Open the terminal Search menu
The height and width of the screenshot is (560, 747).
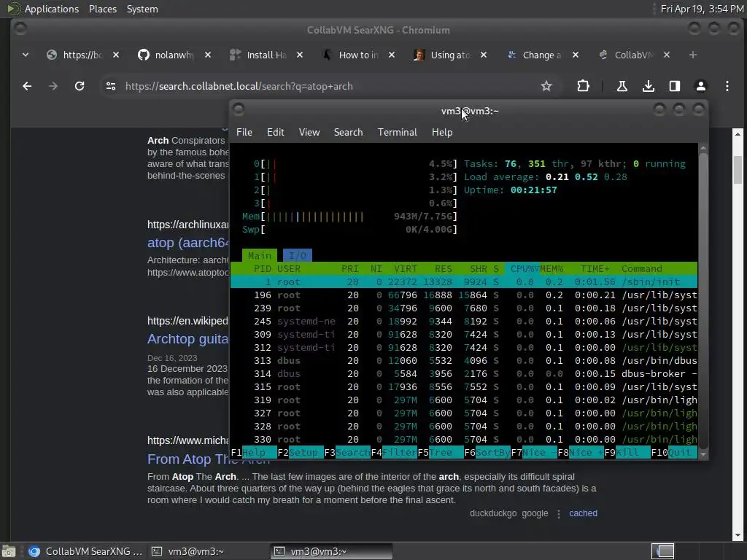coord(348,133)
